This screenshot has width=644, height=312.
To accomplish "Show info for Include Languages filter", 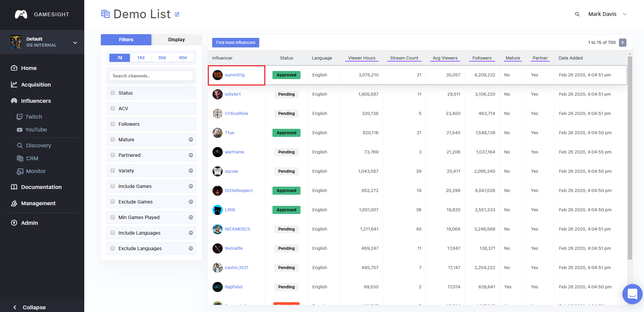I will [x=191, y=233].
